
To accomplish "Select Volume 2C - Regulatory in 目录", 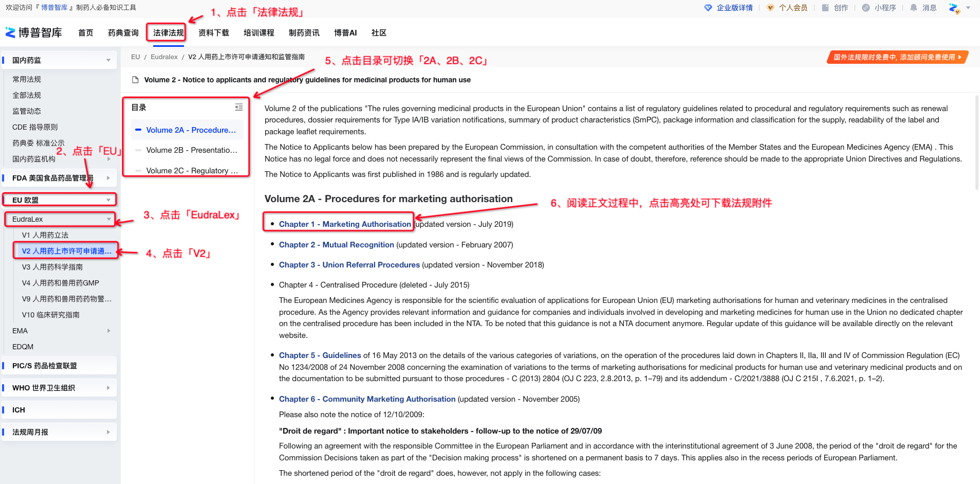I will 187,170.
